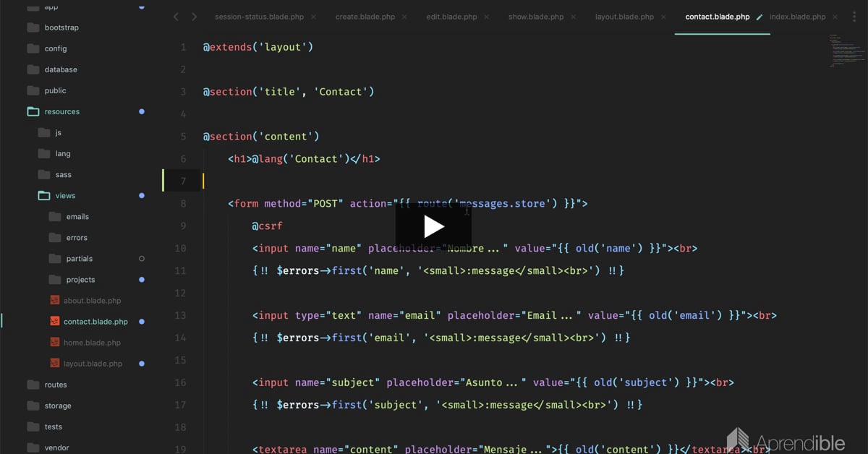This screenshot has height=454, width=868.
Task: Expand the storage folder
Action: click(58, 406)
